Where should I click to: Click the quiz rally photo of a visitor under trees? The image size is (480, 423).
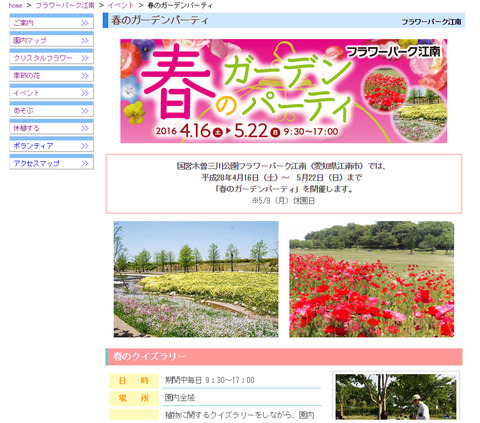click(396, 396)
